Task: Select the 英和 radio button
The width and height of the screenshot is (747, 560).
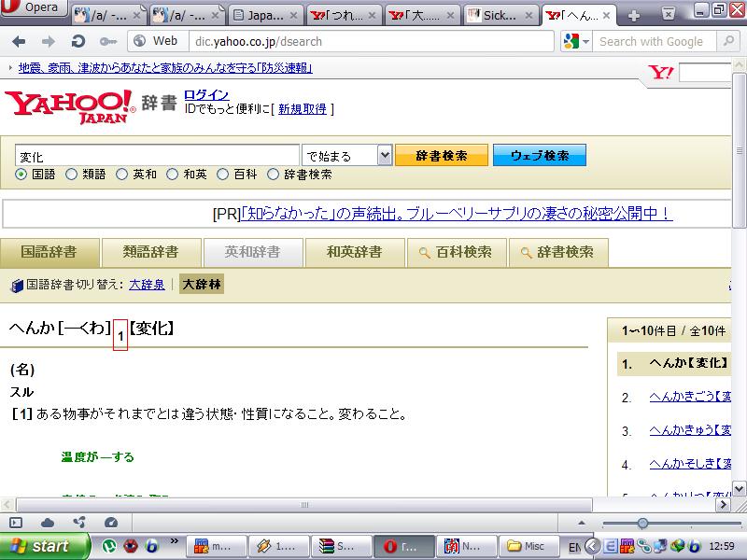Action: 122,175
